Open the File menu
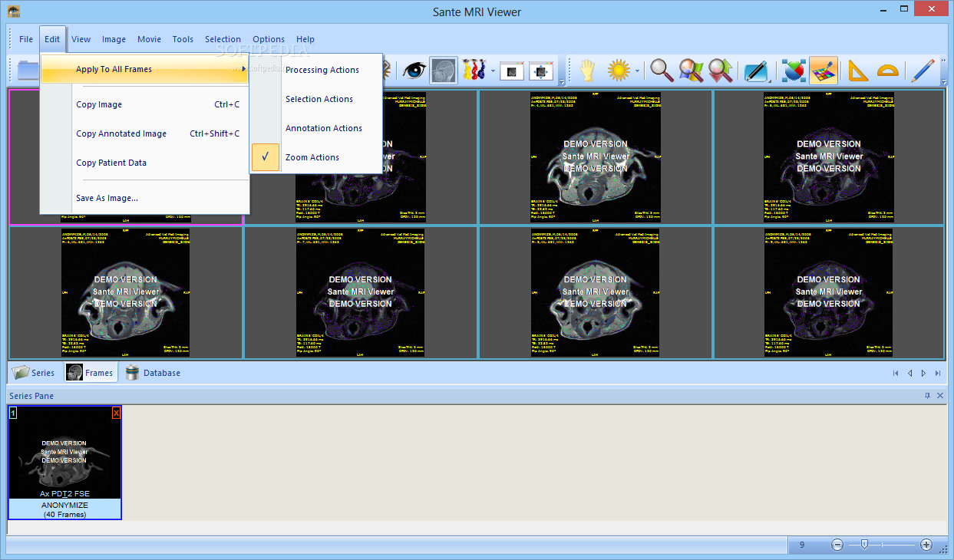 [x=26, y=39]
